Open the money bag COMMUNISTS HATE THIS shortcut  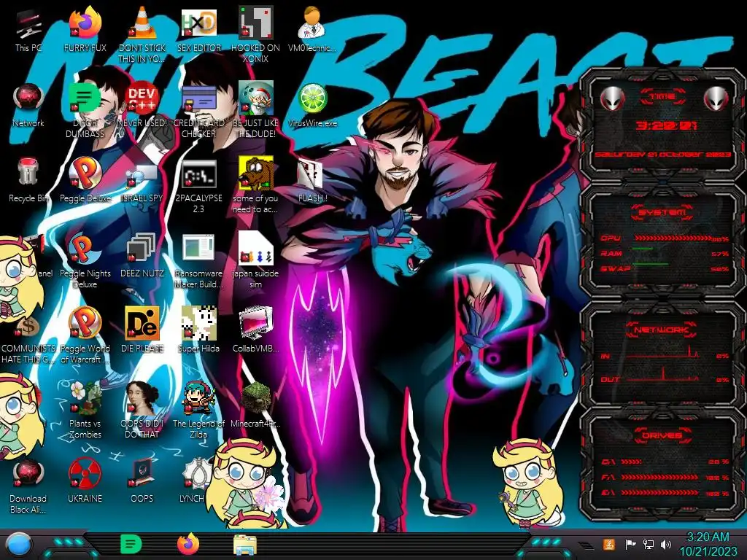[x=28, y=341]
